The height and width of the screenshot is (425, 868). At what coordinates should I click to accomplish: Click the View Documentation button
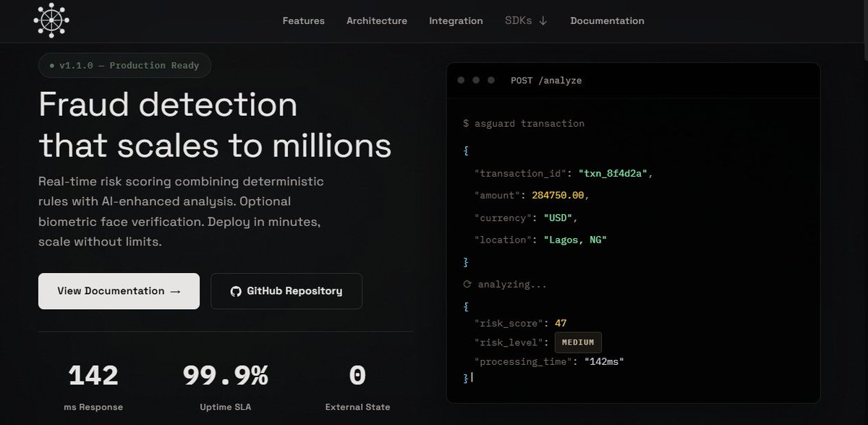point(119,291)
